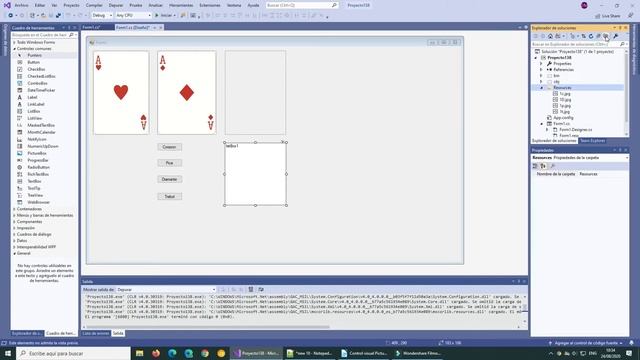Click the Windows Start button
Screen dimensions: 640x360
pos(8,353)
